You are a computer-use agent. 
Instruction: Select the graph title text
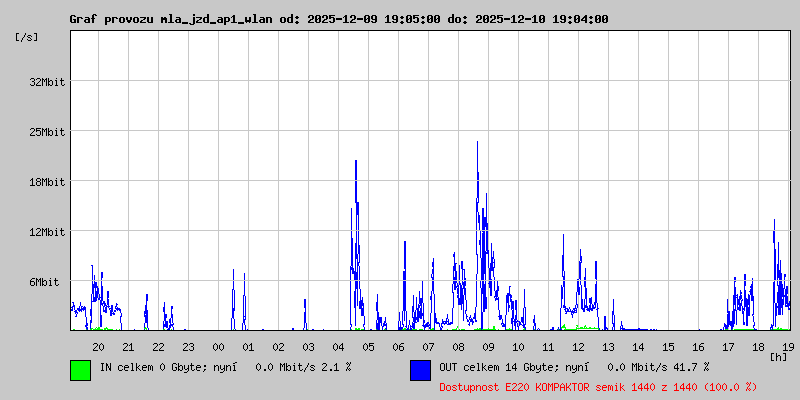click(x=339, y=19)
